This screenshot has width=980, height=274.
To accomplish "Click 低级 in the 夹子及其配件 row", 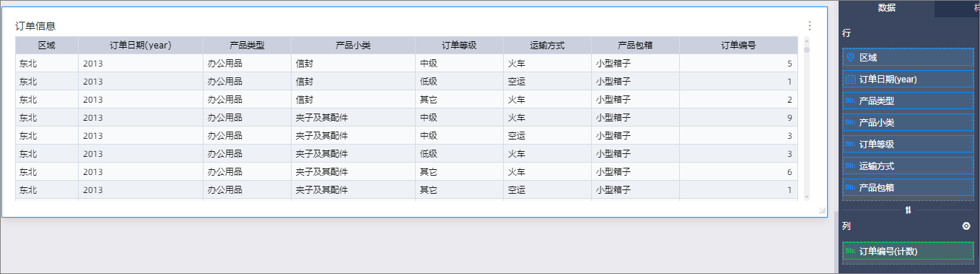I will click(429, 154).
